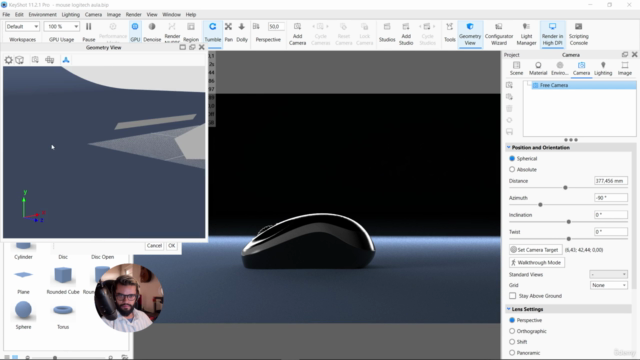Select the Shift lens radio button
The width and height of the screenshot is (640, 360).
[512, 342]
